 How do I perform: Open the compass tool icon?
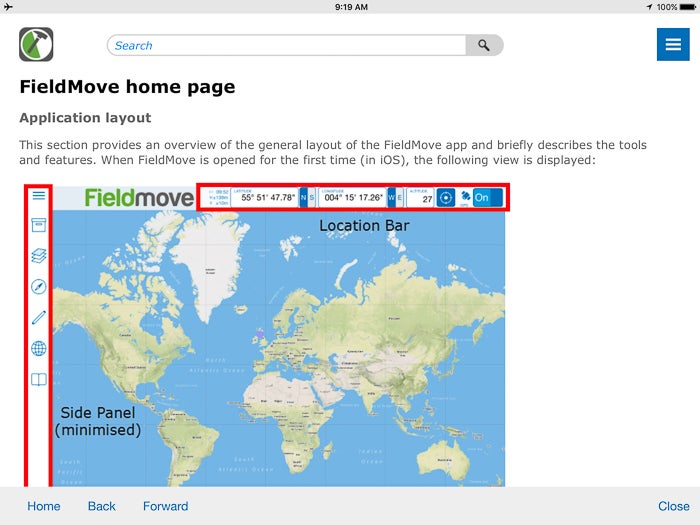[39, 287]
